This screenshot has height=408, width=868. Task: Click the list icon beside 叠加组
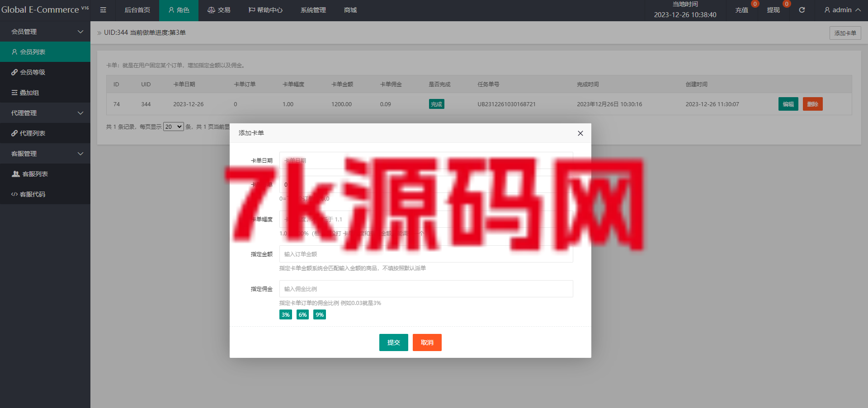tap(14, 93)
